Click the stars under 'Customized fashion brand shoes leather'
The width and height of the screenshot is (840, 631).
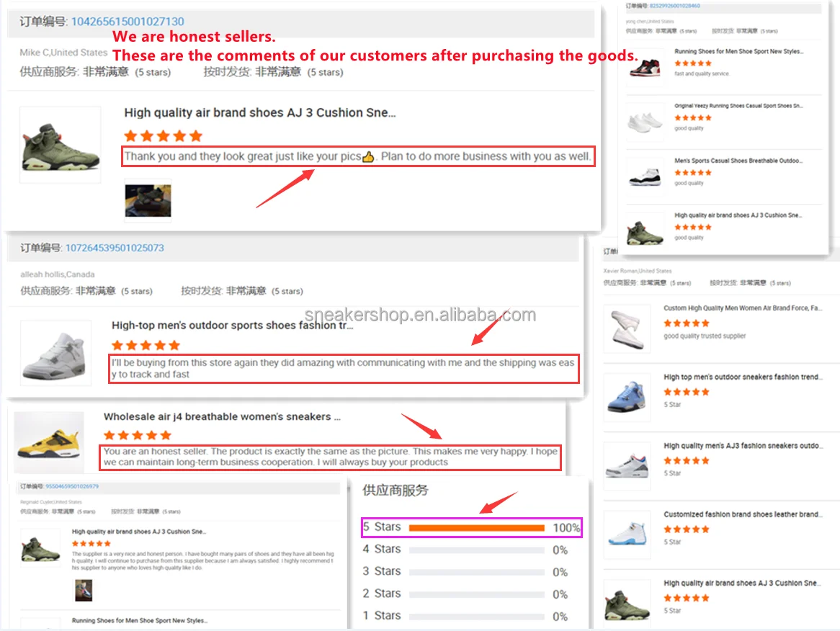[687, 529]
